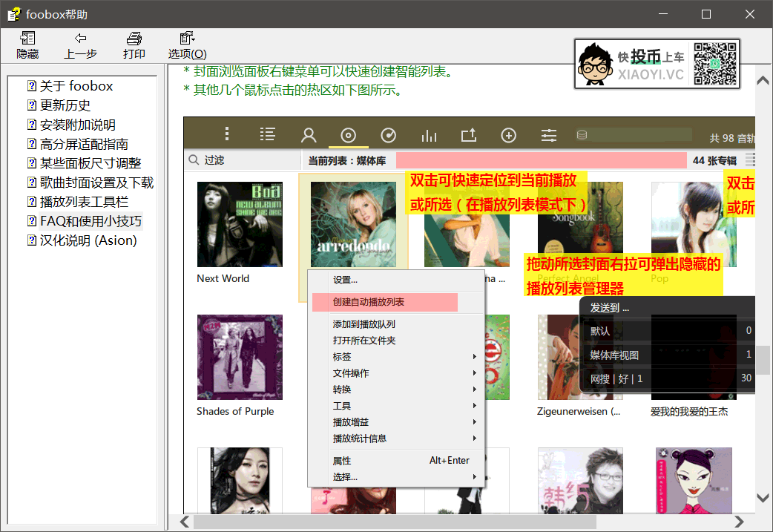Click the 打印 (Print) toolbar button

pos(134,45)
